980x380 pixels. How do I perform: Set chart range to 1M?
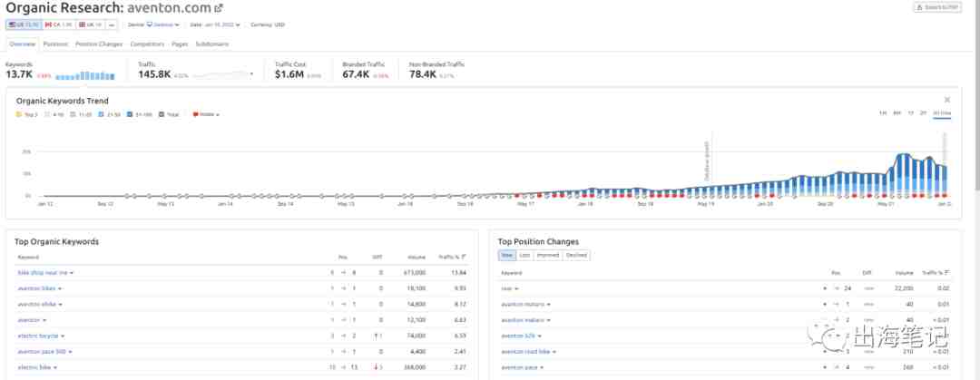coord(883,113)
